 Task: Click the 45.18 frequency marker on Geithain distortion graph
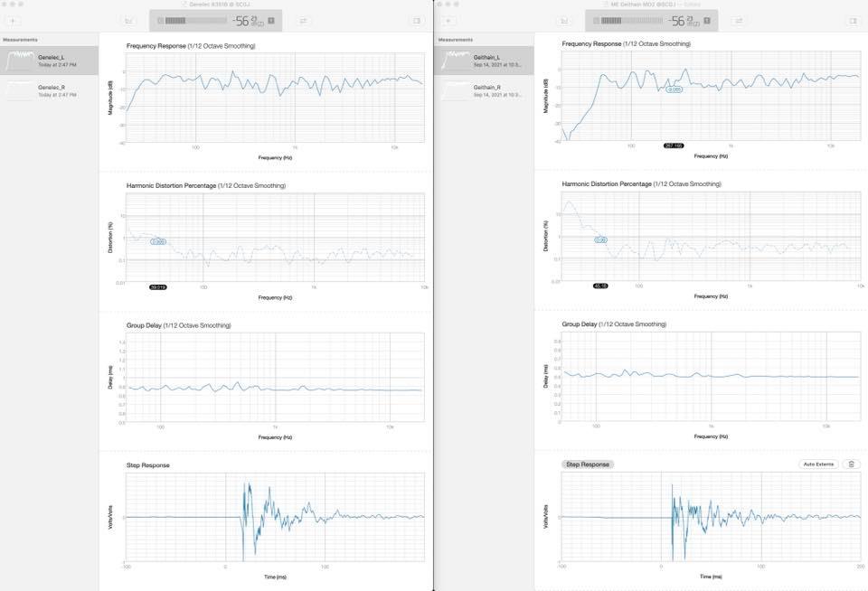pos(600,286)
